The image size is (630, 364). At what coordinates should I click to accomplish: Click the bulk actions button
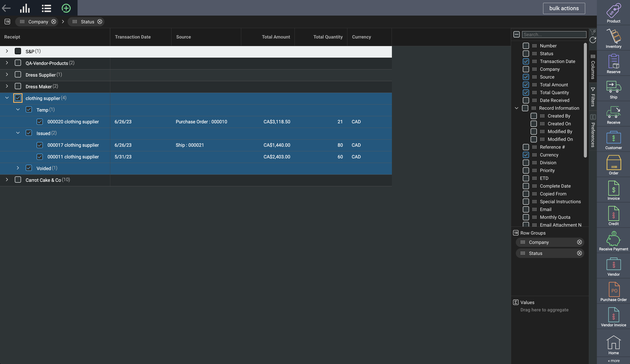tap(564, 8)
